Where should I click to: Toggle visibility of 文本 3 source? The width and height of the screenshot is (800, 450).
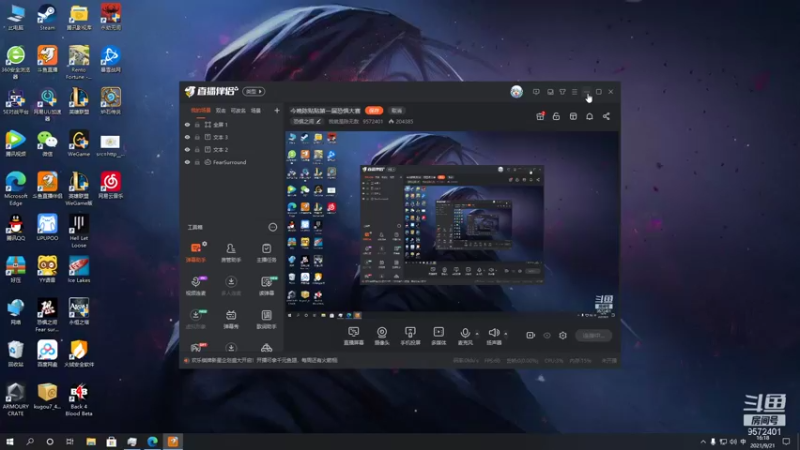pos(187,137)
